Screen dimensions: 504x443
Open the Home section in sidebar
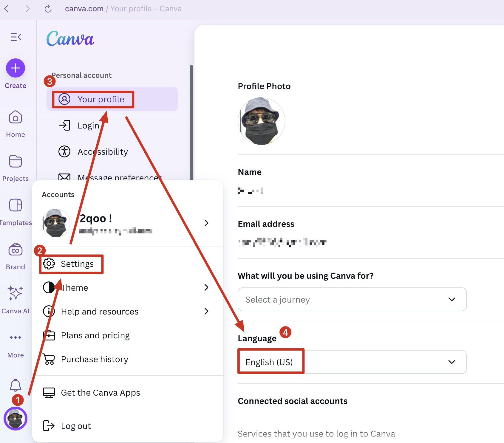click(16, 117)
